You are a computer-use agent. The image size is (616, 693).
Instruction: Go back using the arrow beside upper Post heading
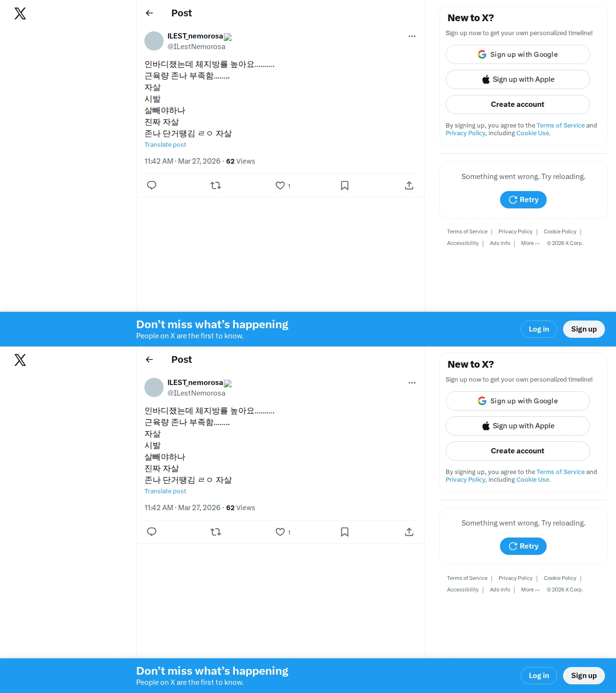pos(149,13)
